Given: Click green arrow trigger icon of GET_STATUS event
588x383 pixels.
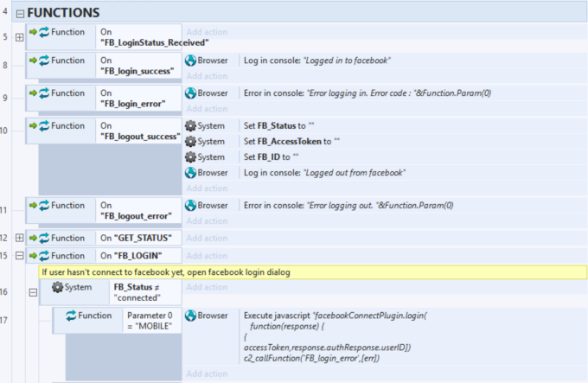Looking at the screenshot, I should click(x=33, y=238).
